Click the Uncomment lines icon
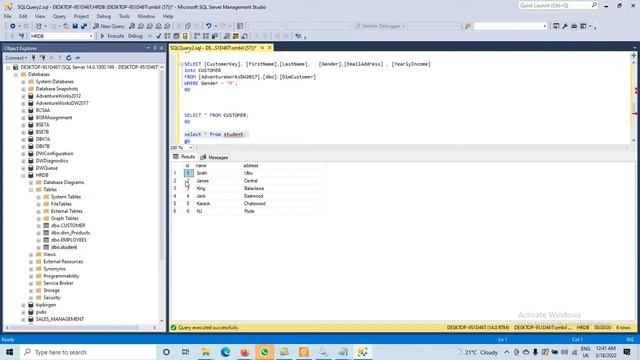This screenshot has height=360, width=640. tap(265, 36)
